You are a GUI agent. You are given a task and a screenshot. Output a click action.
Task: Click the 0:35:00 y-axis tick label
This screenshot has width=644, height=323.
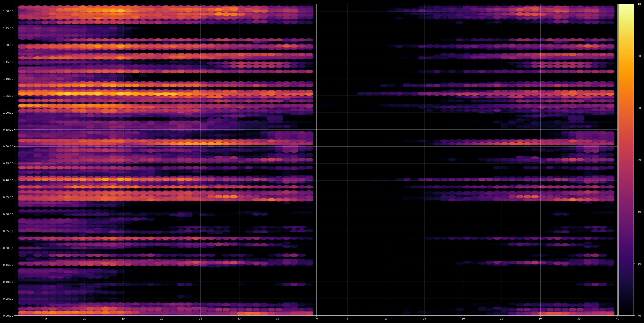click(8, 197)
